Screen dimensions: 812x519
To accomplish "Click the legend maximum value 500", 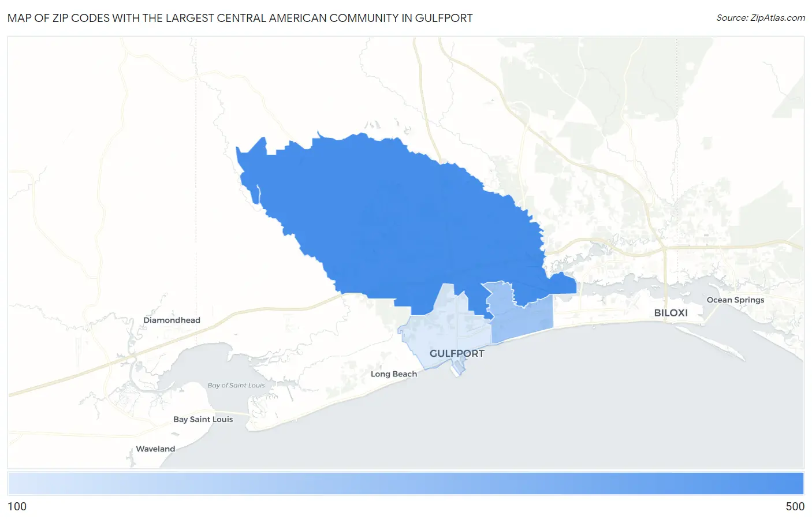I will pos(795,506).
